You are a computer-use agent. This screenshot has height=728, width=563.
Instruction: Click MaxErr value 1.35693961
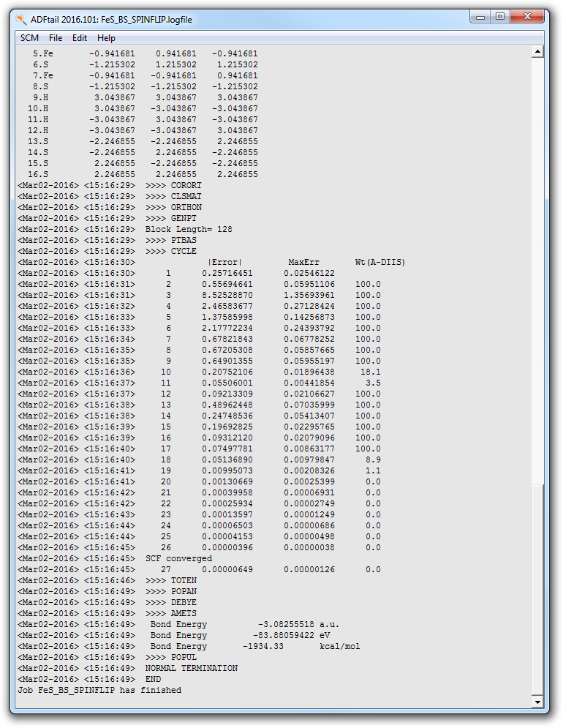tap(309, 296)
